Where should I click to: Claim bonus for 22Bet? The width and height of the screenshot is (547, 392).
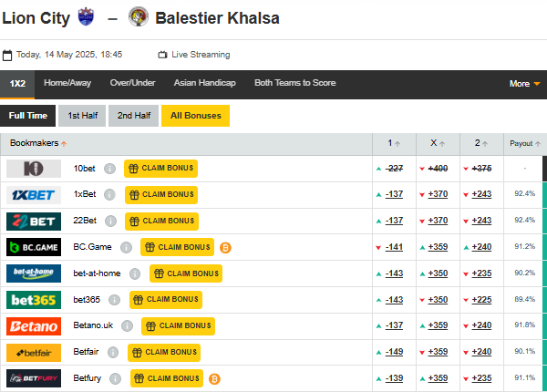click(161, 221)
